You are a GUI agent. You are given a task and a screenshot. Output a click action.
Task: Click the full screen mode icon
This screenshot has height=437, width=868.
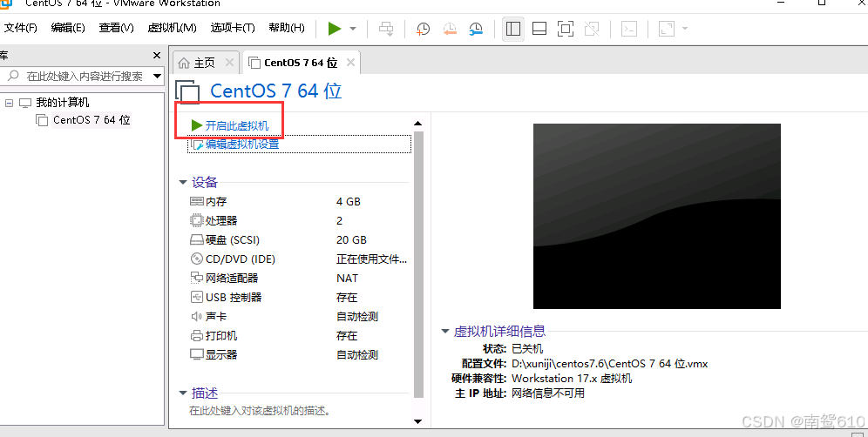[x=566, y=29]
